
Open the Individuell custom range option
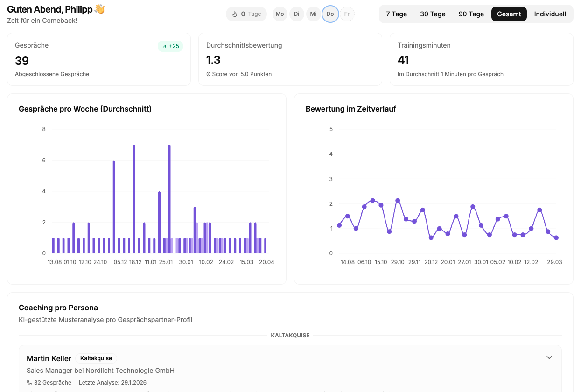pos(550,14)
